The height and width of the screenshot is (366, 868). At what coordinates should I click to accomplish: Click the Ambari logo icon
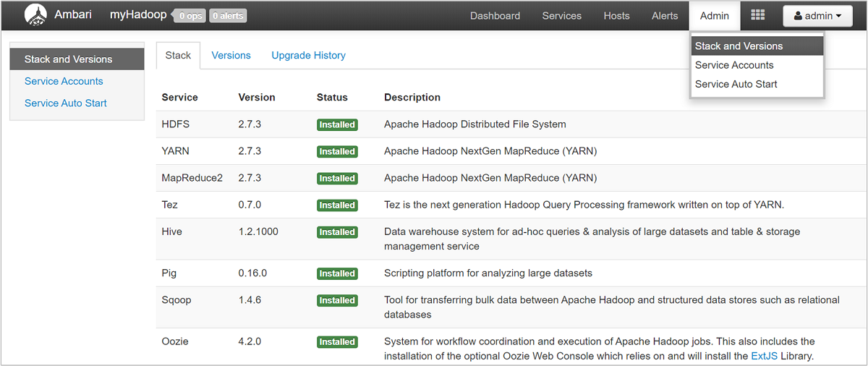point(35,15)
